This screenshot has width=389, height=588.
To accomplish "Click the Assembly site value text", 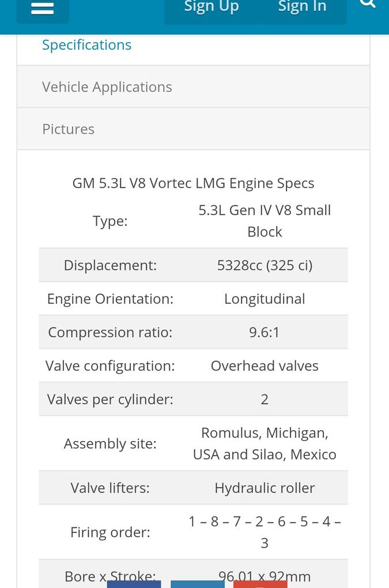I will coord(264,443).
